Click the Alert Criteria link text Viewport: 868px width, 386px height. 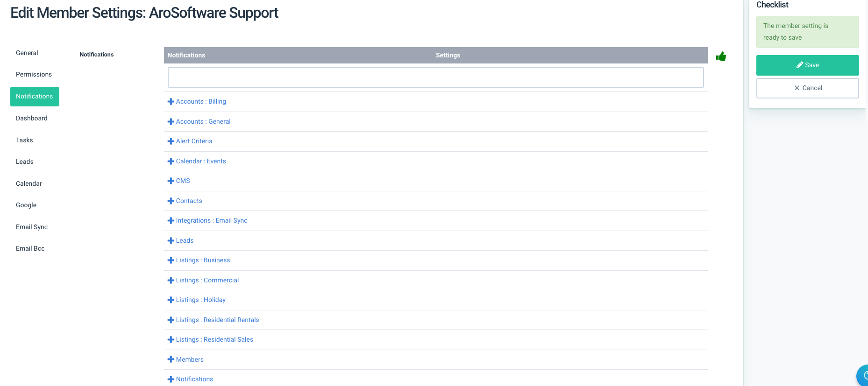click(x=194, y=141)
